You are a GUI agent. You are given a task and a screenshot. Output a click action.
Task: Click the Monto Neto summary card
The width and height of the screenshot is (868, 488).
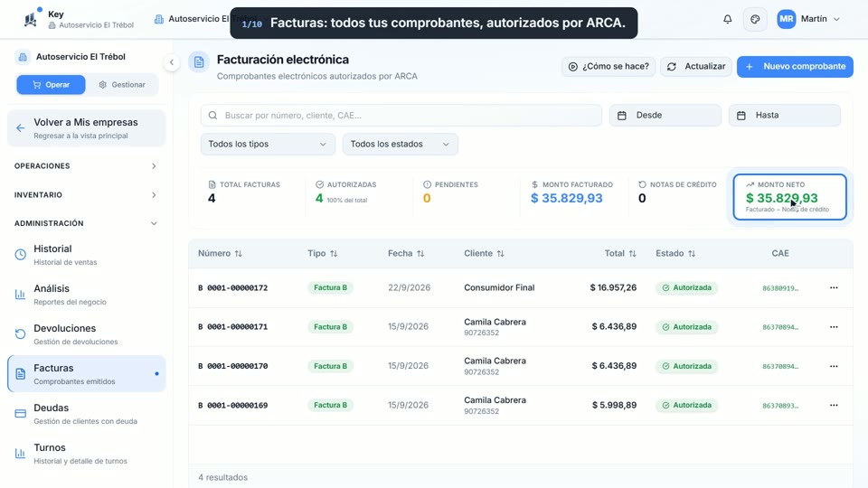click(790, 197)
